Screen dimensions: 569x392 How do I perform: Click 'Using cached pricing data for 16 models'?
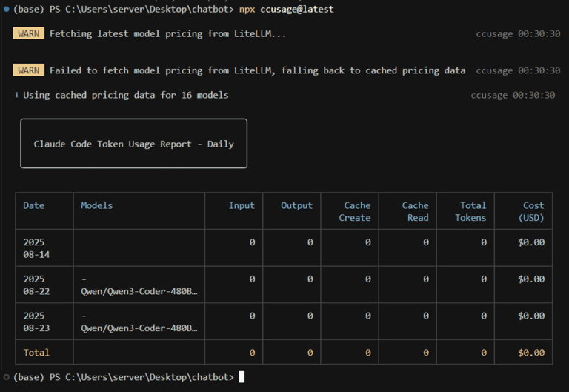tap(125, 95)
